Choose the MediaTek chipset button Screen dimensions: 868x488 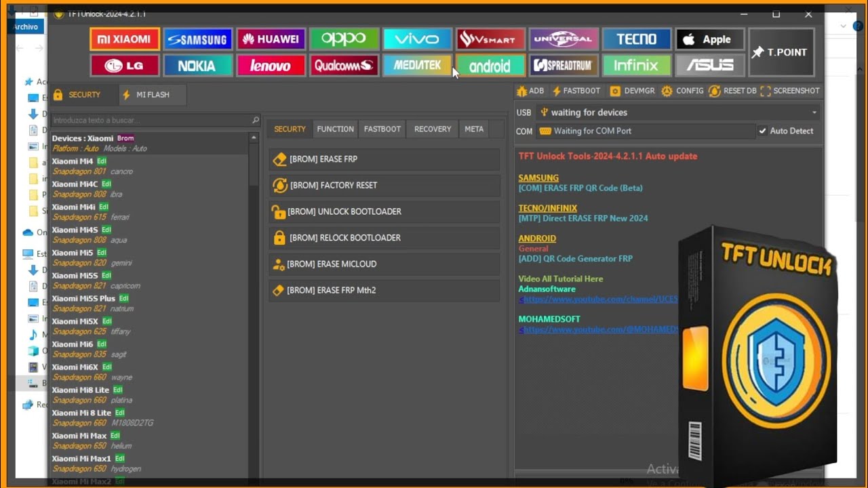point(417,66)
